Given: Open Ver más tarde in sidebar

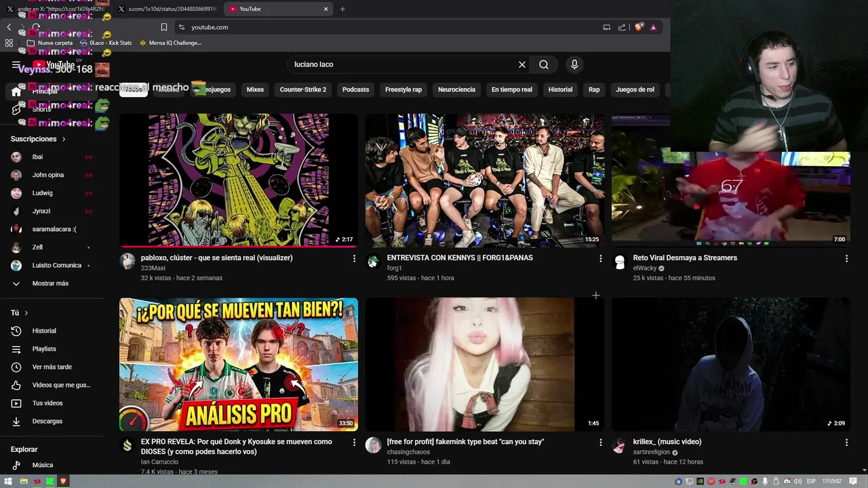Looking at the screenshot, I should 52,367.
